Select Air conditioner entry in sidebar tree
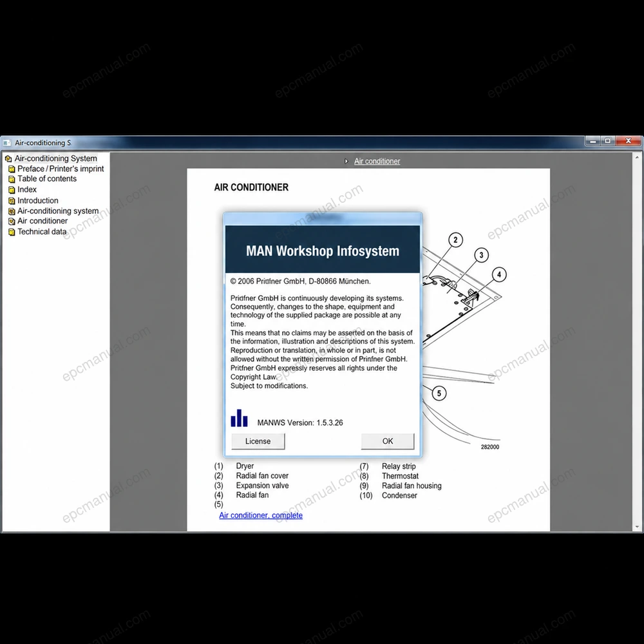 click(x=43, y=221)
